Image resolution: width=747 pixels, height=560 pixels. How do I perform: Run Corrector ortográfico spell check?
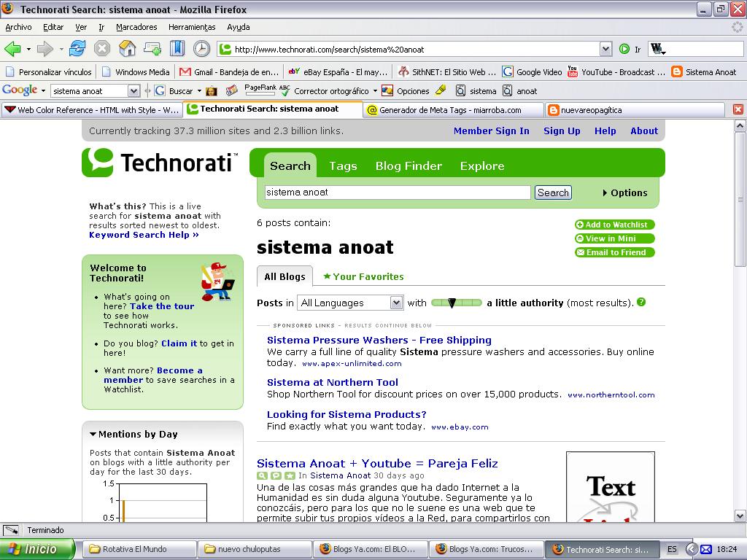tap(326, 91)
